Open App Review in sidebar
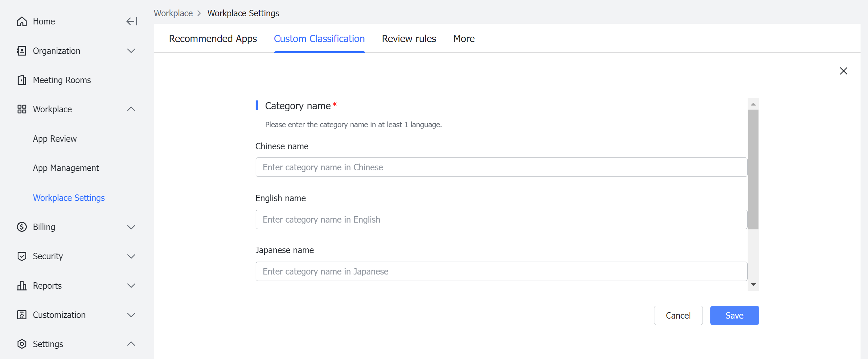Viewport: 868px width, 359px height. (55, 139)
